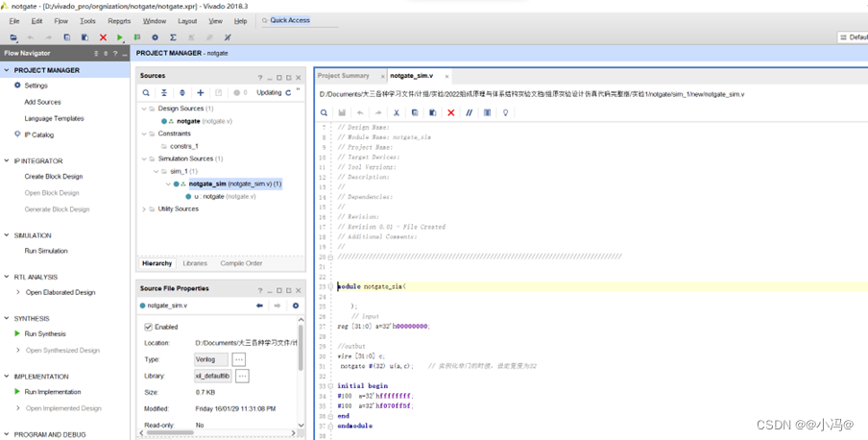This screenshot has height=440, width=868.
Task: Click the Program Device toolbar icon
Action: (137, 37)
